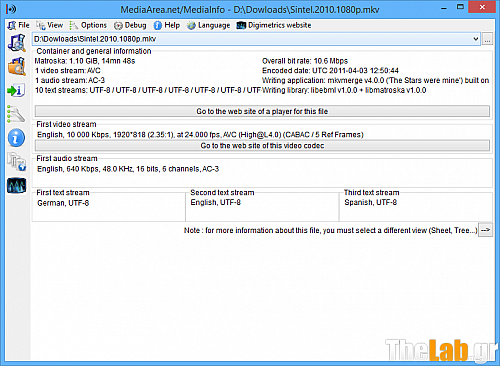Click 'Spanish, UTF-8' third text stream
This screenshot has width=500, height=366.
[370, 202]
